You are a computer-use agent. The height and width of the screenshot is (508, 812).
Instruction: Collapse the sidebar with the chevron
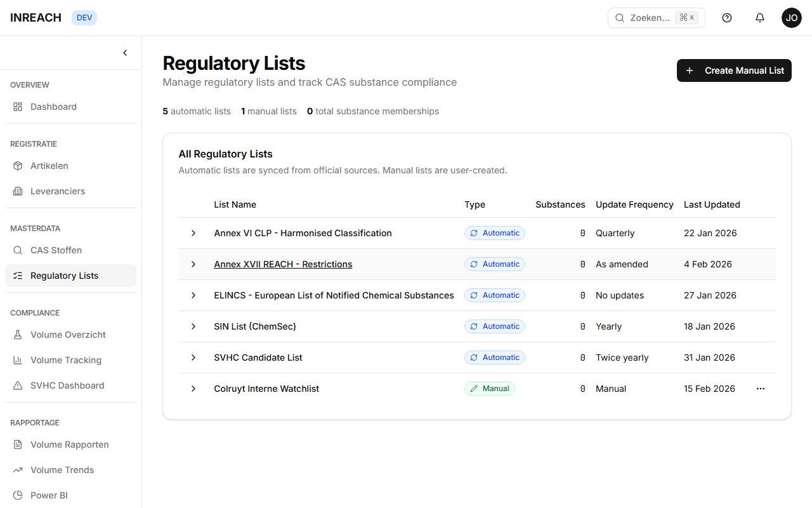(x=125, y=53)
